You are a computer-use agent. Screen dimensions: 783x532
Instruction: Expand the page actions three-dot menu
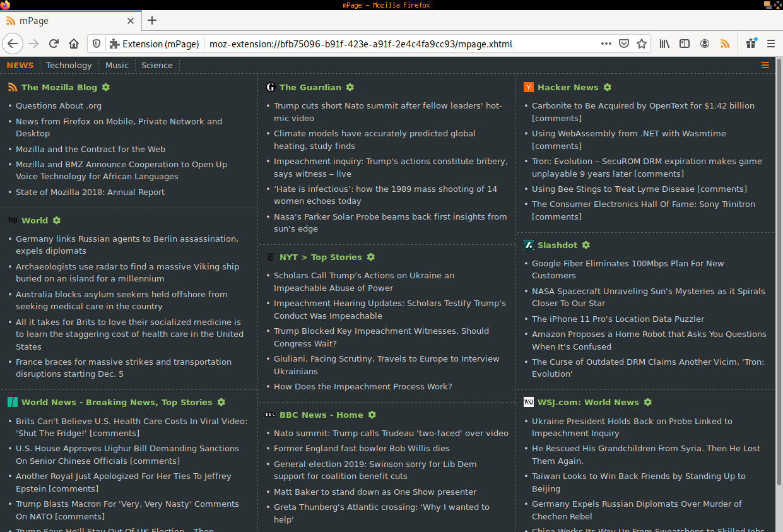click(606, 44)
